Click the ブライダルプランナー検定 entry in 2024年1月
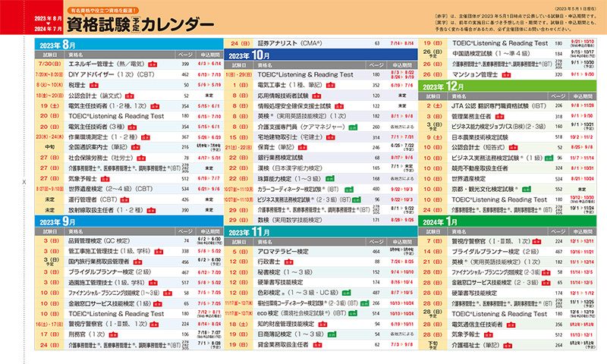607x364 pixels. point(495,252)
